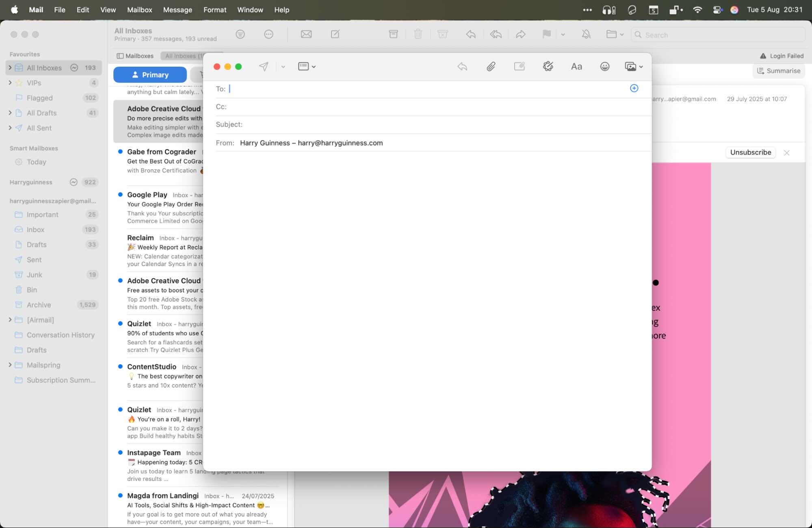This screenshot has width=812, height=528.
Task: Send the email with the paper plane icon
Action: [263, 66]
